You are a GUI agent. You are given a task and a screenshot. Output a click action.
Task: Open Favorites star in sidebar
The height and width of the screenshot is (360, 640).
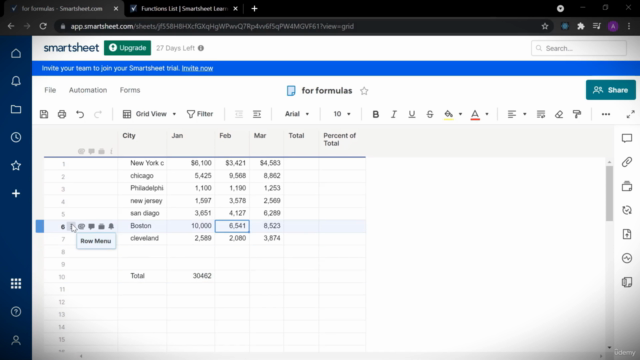16,165
